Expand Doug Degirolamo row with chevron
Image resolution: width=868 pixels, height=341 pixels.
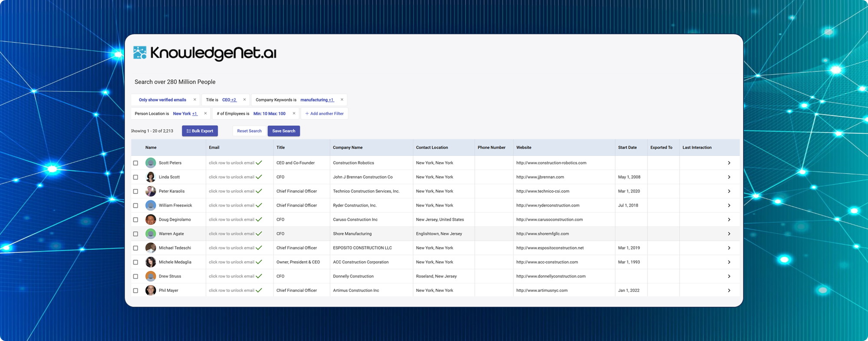(x=729, y=220)
